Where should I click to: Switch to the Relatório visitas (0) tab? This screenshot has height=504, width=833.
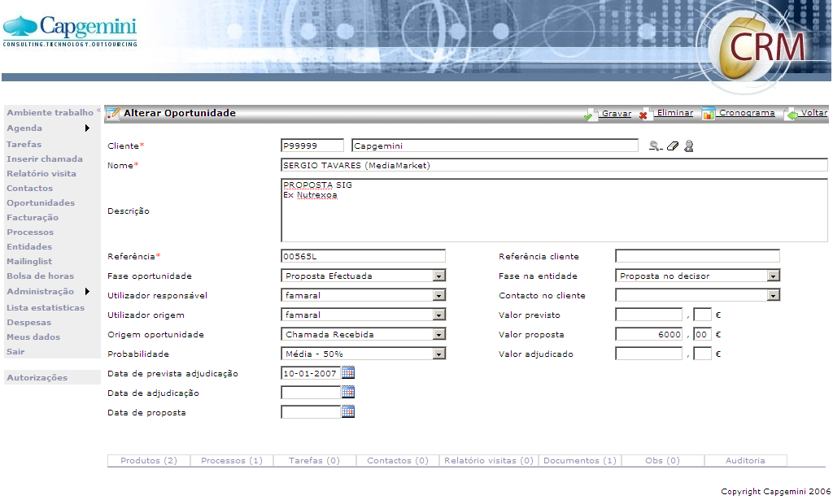[489, 460]
